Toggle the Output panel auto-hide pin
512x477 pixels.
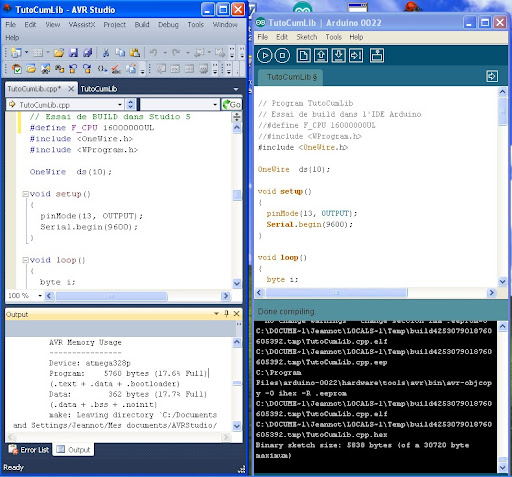tap(227, 313)
